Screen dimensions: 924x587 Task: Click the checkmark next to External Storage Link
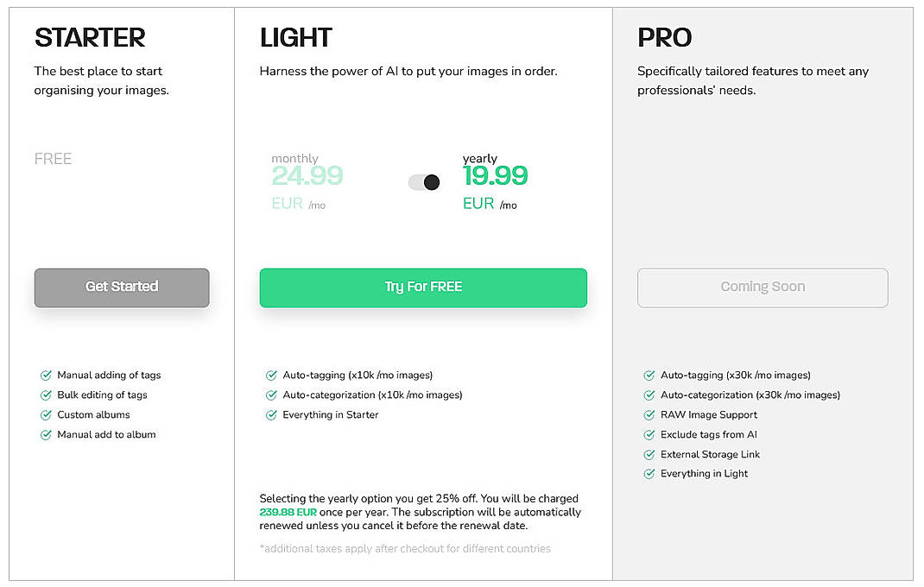649,454
